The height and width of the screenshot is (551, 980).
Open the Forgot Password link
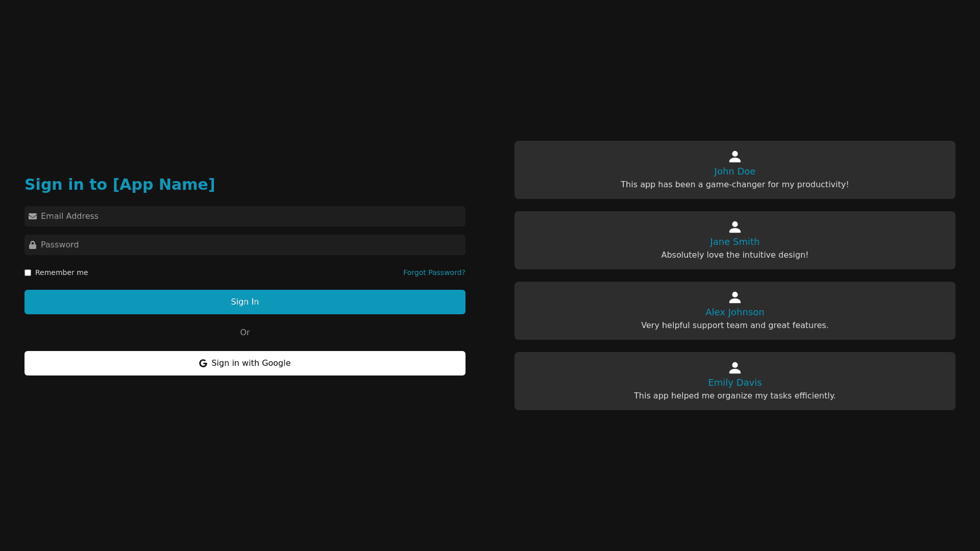(x=434, y=273)
